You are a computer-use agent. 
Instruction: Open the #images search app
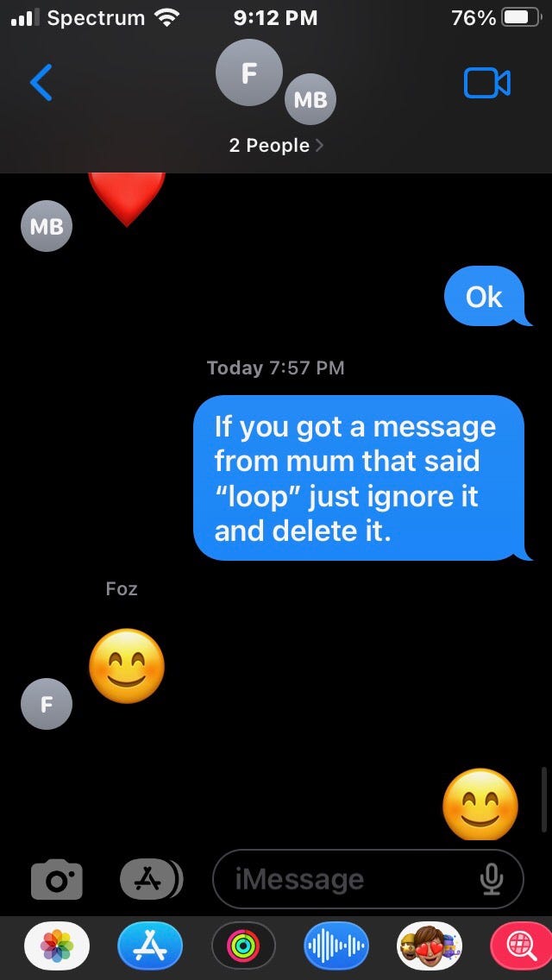[x=521, y=946]
